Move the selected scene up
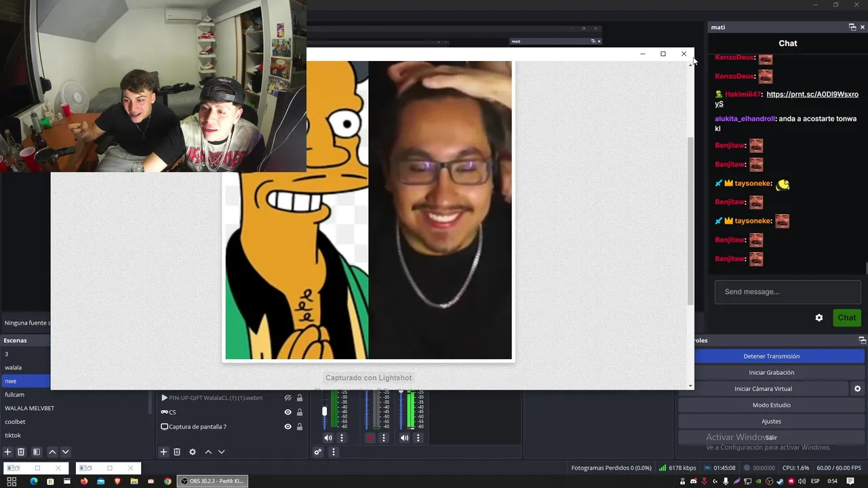868x488 pixels. click(52, 452)
